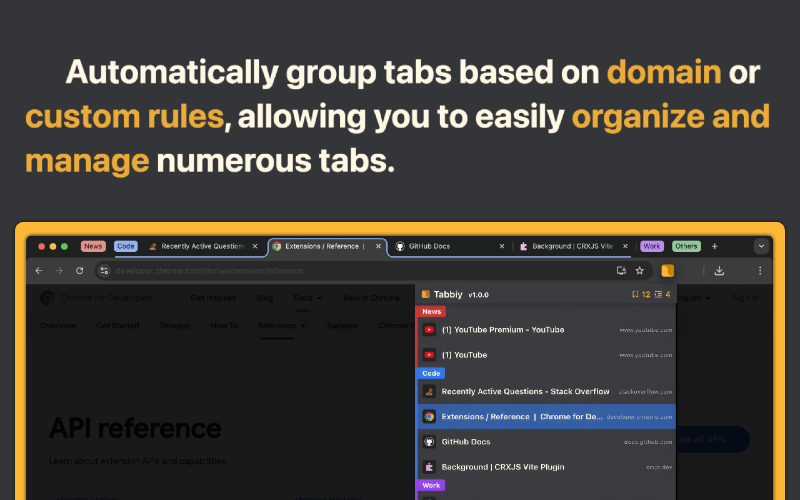Open the Overview sub-navigation tab

(x=58, y=326)
